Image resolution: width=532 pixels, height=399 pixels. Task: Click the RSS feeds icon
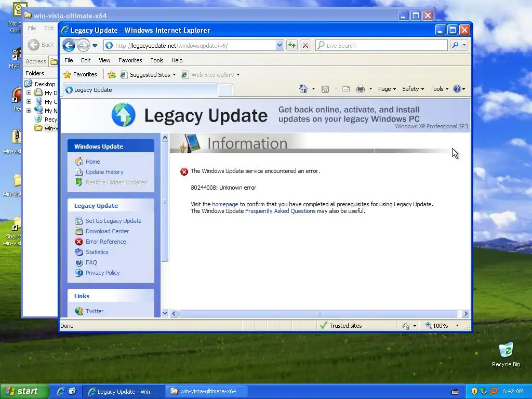coord(325,89)
